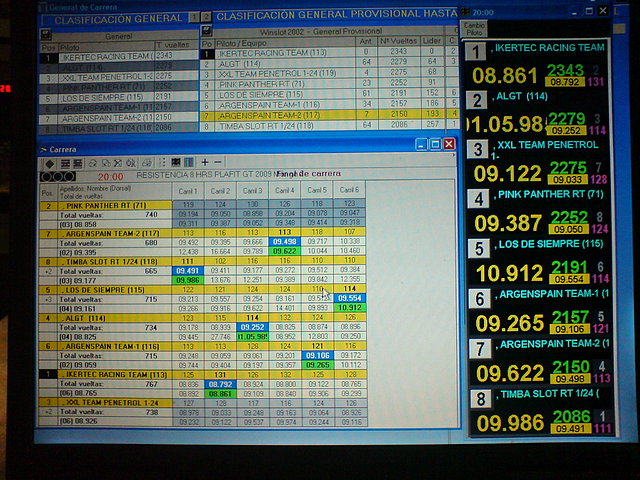640x480 pixels.
Task: Click the three start lights indicator
Action: point(58,177)
